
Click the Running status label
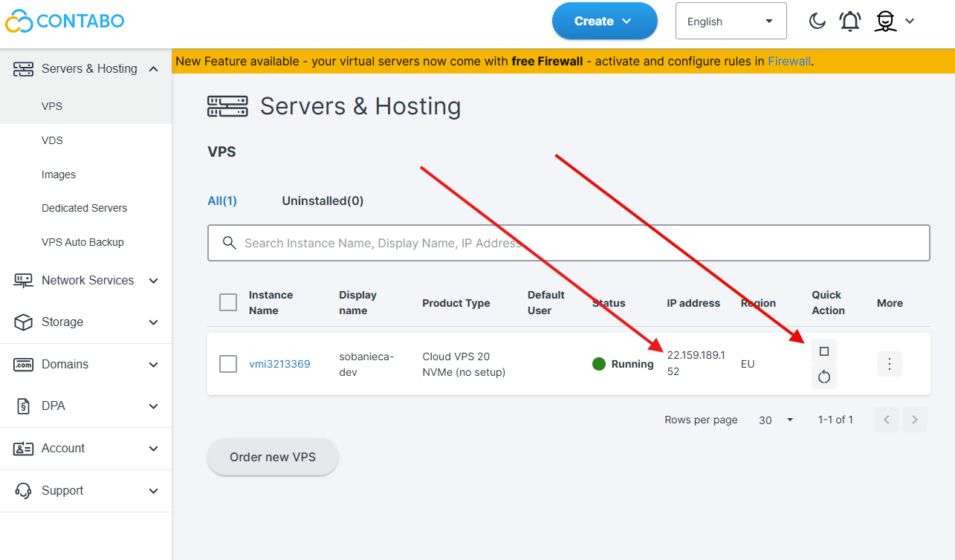pos(632,364)
